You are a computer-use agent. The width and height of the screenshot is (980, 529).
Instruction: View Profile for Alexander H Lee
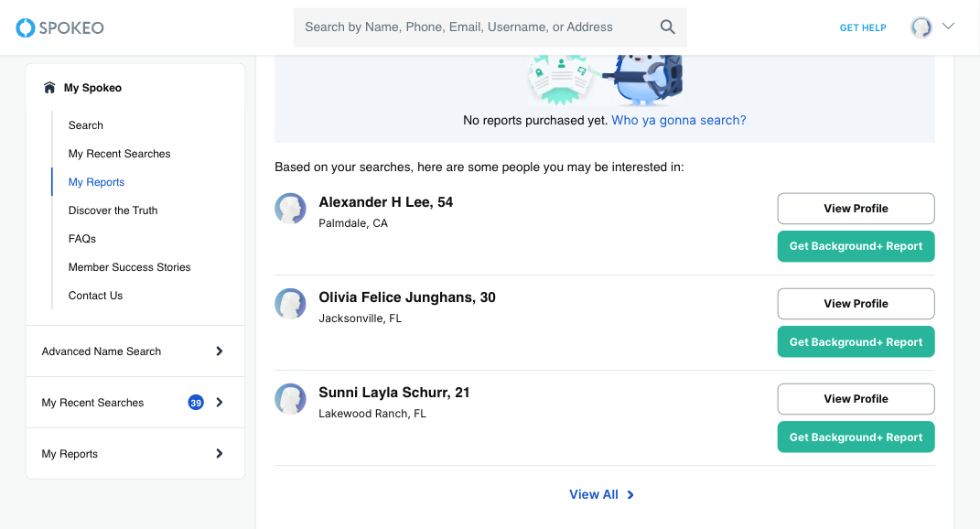(856, 209)
